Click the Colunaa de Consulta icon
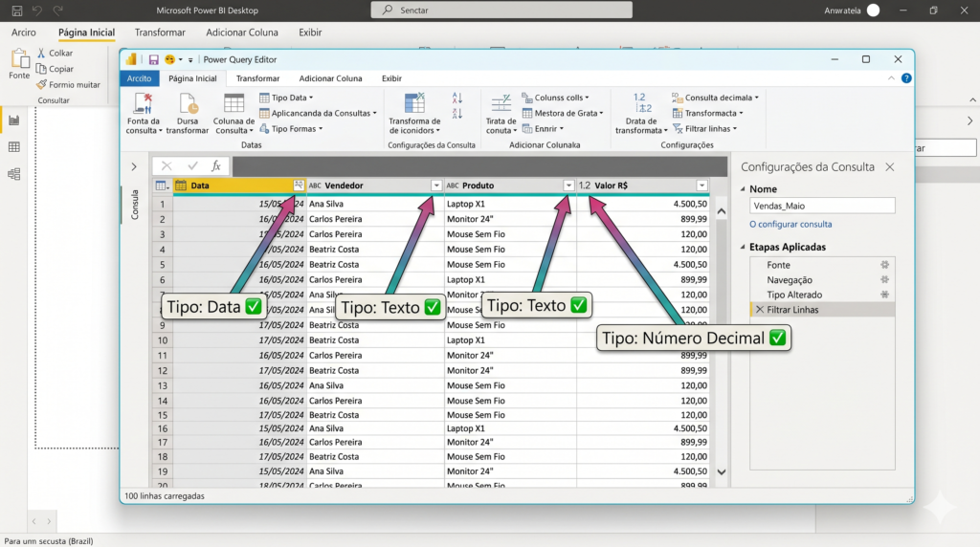This screenshot has width=980, height=547. tap(234, 103)
